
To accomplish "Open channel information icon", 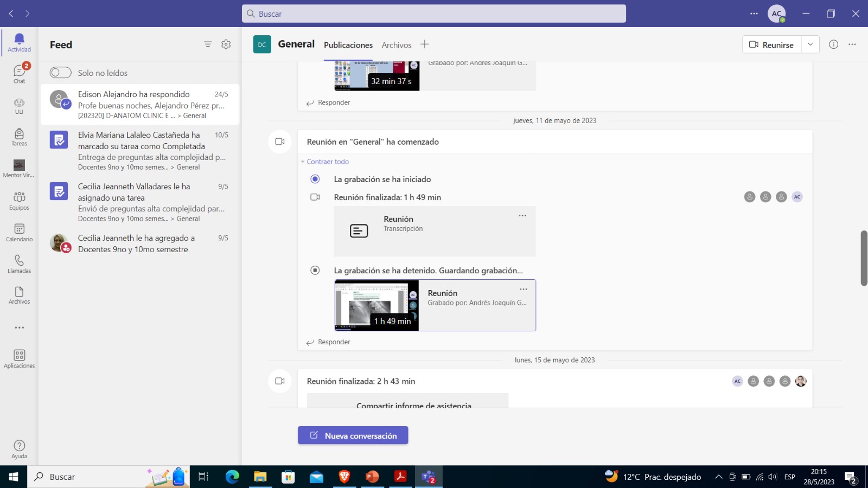I will tap(833, 44).
